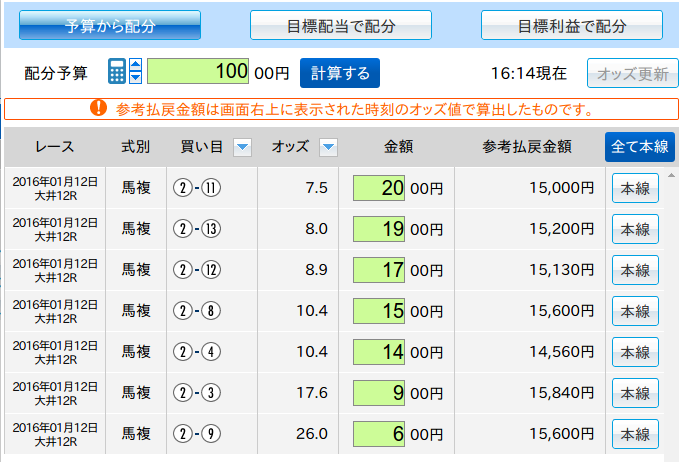
Task: Select the 目標利益で配分 tab
Action: click(x=572, y=25)
